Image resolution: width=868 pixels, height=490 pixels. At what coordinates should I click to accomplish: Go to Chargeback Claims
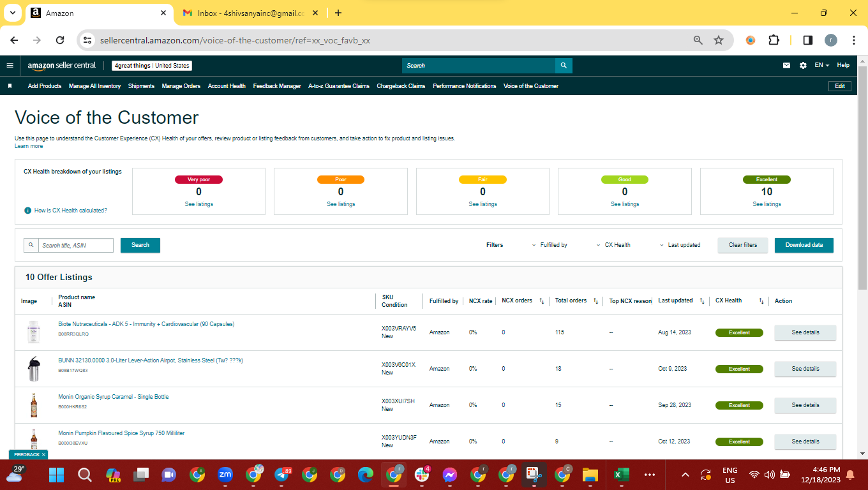tap(401, 86)
